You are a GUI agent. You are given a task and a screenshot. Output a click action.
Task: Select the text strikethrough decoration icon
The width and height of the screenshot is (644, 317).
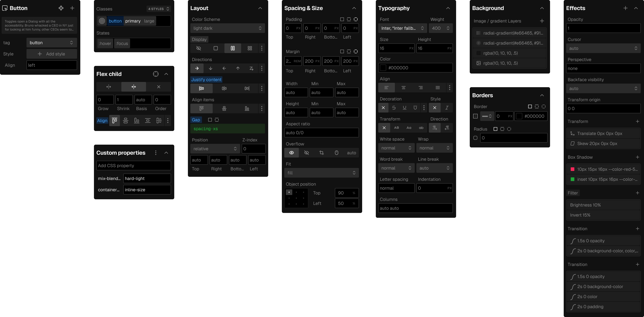coord(393,107)
